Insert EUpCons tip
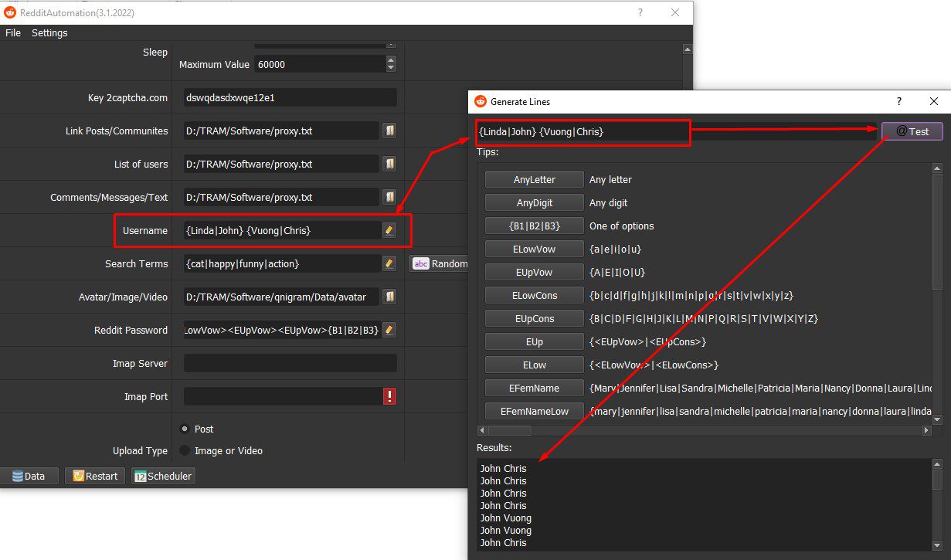Screen dimensions: 951x560 (535, 318)
